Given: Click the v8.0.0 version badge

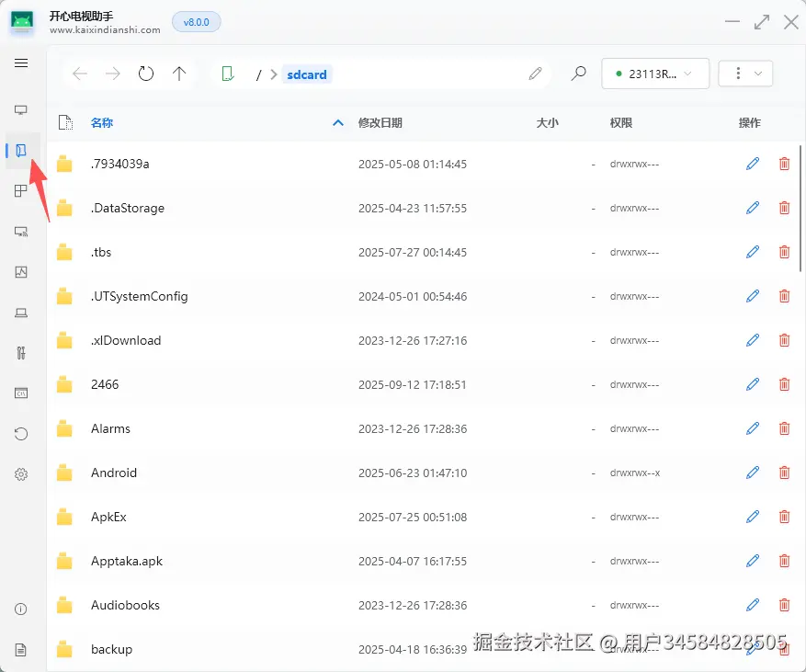Looking at the screenshot, I should (x=197, y=22).
